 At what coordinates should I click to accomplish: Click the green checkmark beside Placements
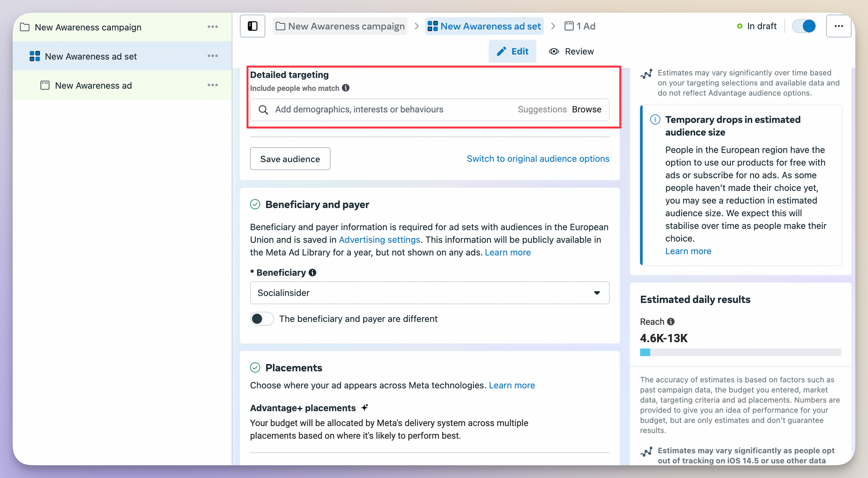(x=255, y=367)
